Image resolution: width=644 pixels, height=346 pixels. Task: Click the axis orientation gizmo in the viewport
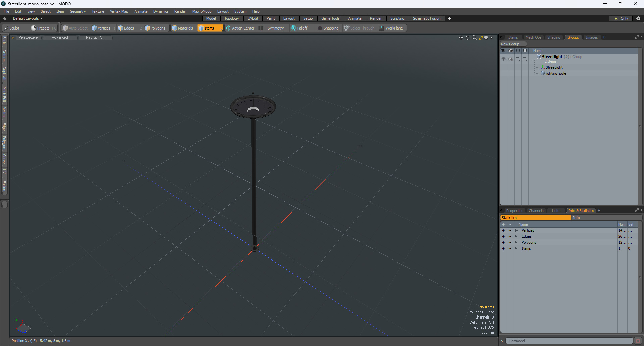23,326
